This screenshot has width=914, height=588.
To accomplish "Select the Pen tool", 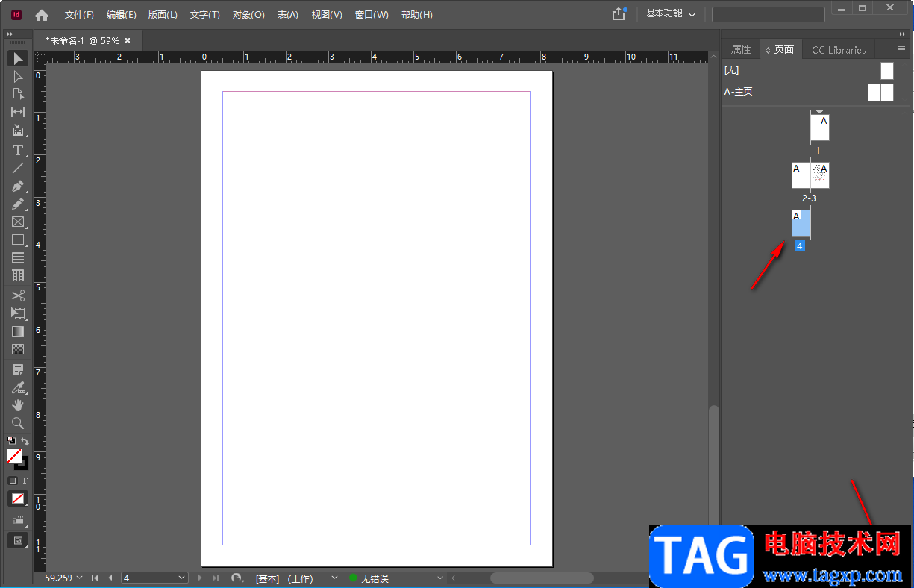I will tap(18, 186).
